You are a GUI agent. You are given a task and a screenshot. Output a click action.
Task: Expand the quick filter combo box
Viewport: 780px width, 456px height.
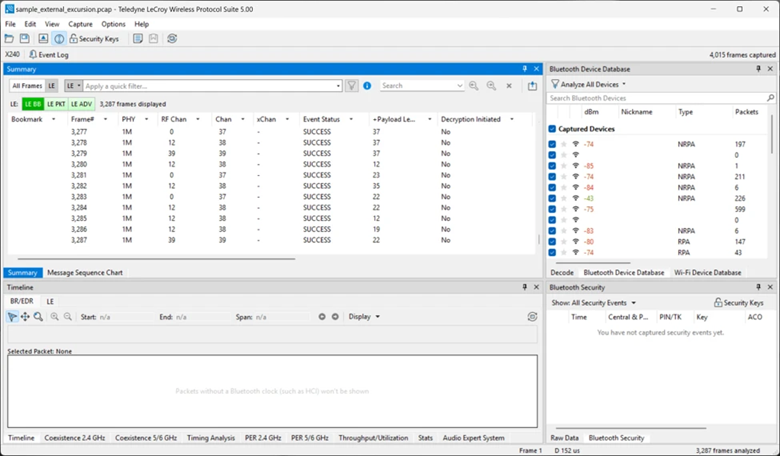(x=338, y=86)
